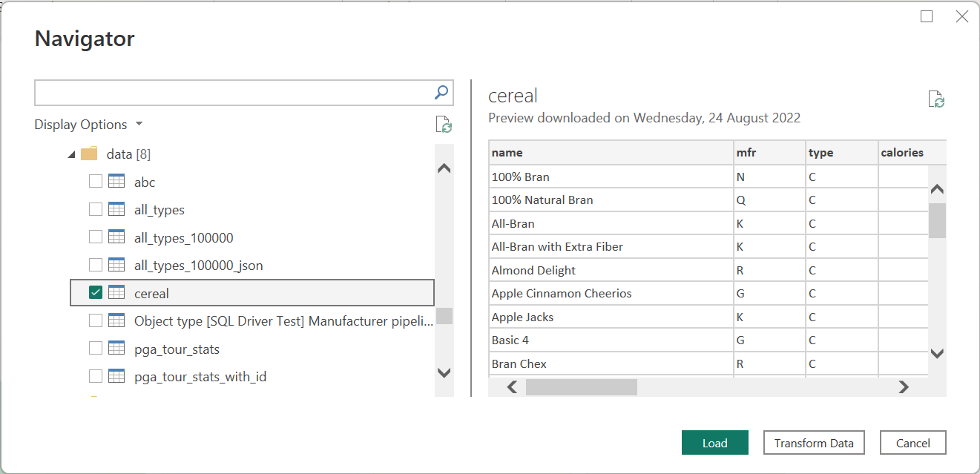Click the table icon beside all_types_100000

(117, 237)
